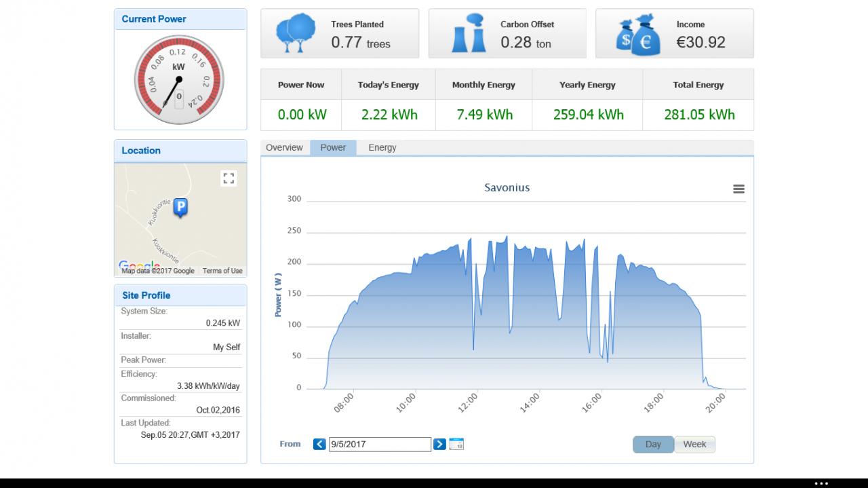
Task: Click the Site Profile panel header
Action: click(180, 295)
